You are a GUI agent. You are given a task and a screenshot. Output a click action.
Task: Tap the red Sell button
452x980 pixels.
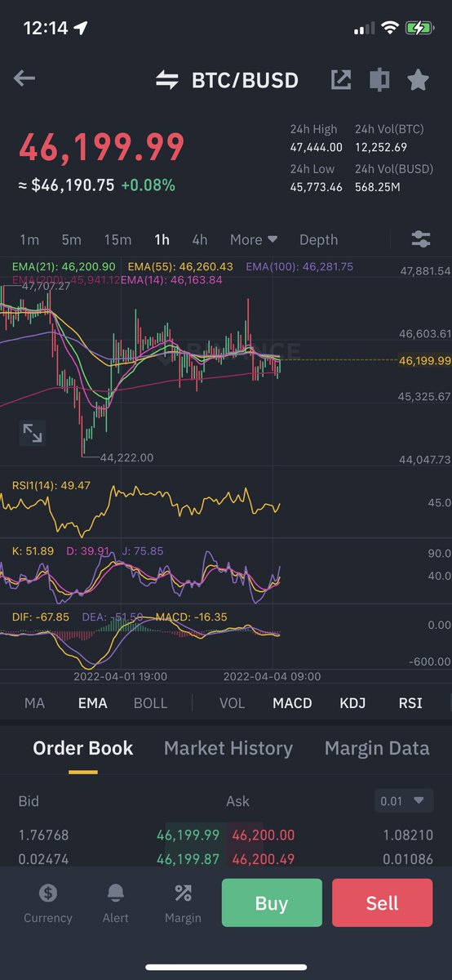(x=383, y=903)
